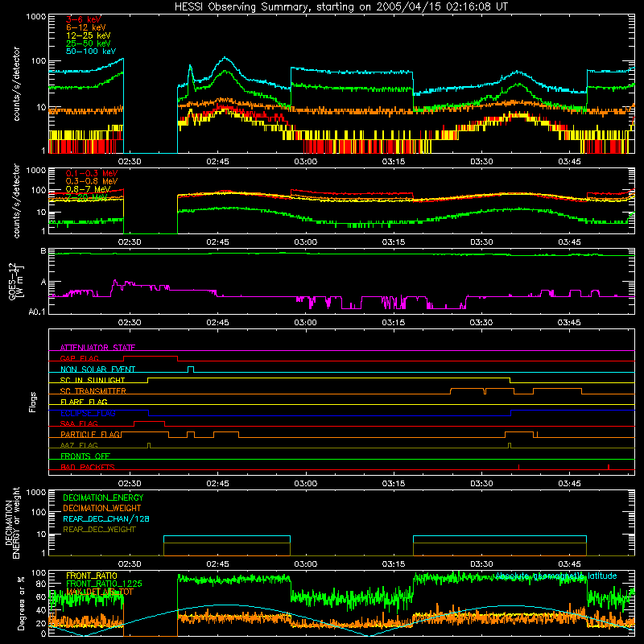Click the A0.1 tick label on GOES plot
This screenshot has width=644, height=644.
37,312
